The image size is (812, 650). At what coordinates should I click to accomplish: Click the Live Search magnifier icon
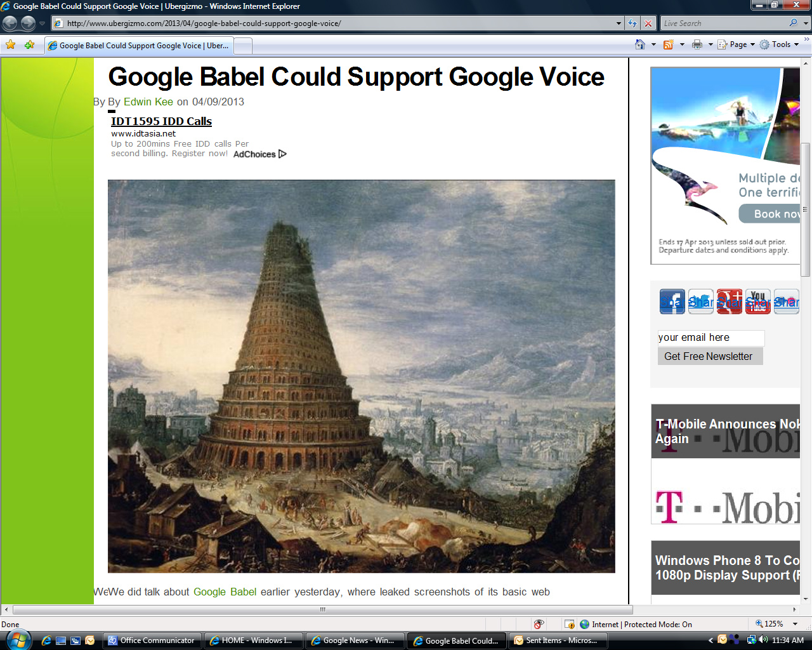tap(794, 23)
